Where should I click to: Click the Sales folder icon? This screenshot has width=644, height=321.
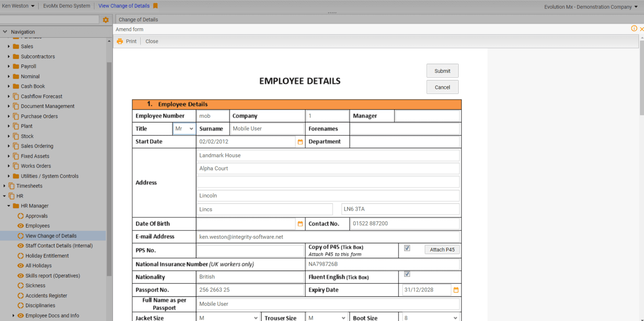point(16,46)
